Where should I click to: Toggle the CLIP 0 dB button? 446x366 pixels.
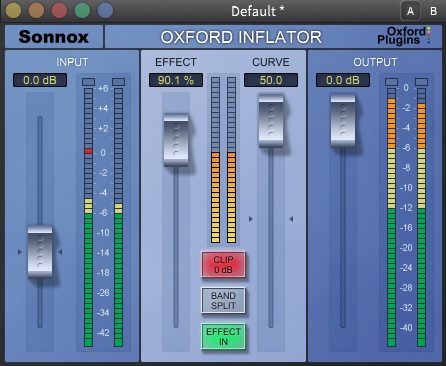(x=223, y=265)
